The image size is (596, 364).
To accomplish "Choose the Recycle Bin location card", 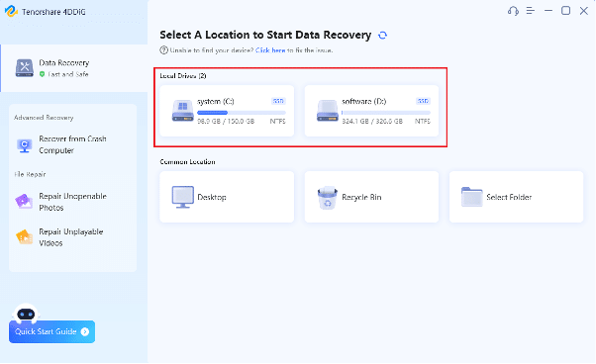I will [371, 197].
